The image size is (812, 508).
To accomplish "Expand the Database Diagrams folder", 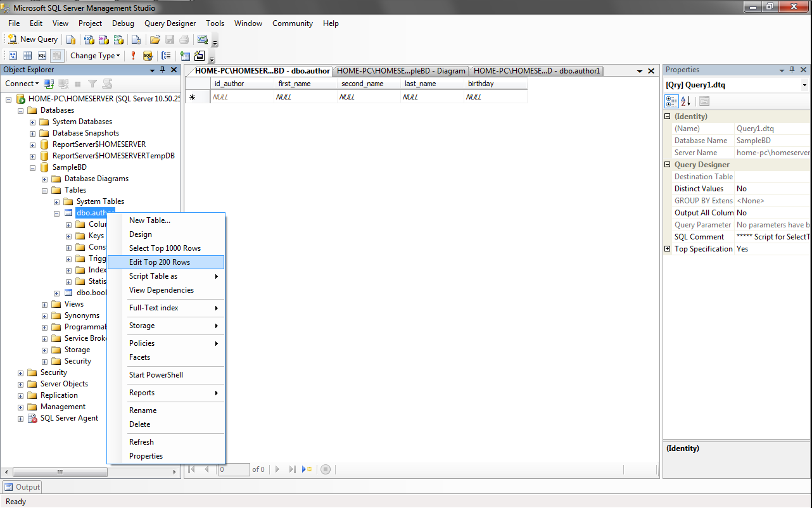I will (45, 179).
